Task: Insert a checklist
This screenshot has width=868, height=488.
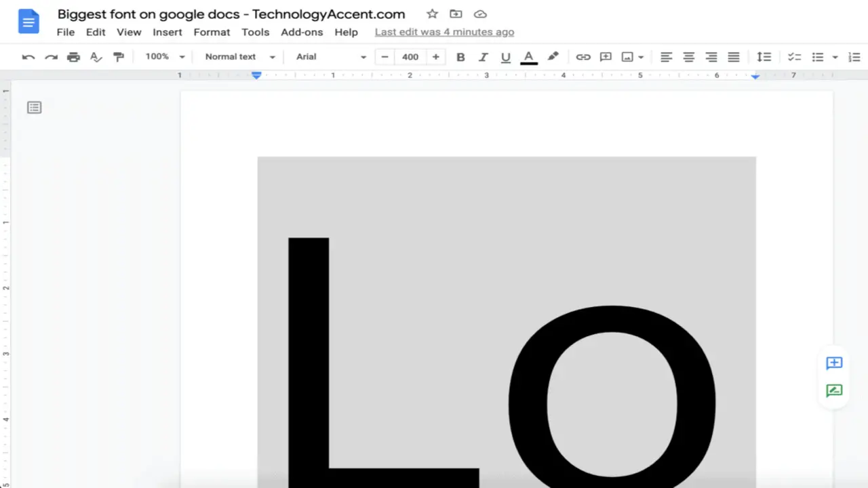Action: pyautogui.click(x=794, y=57)
